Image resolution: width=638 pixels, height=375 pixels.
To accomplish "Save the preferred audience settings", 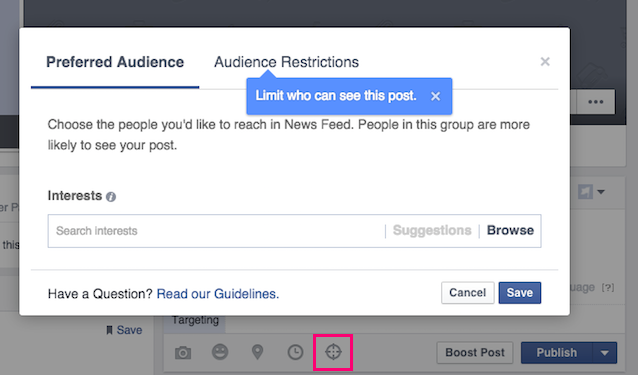I will tap(520, 293).
